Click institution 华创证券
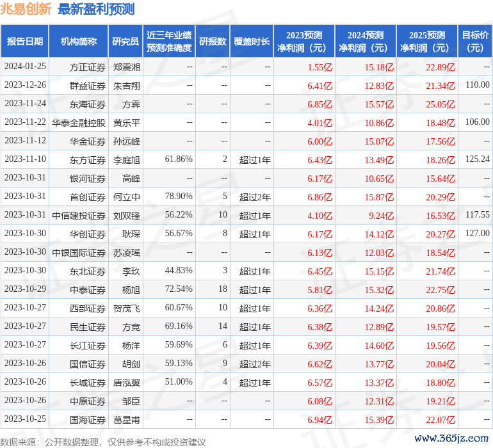The height and width of the screenshot is (448, 493). tap(88, 234)
